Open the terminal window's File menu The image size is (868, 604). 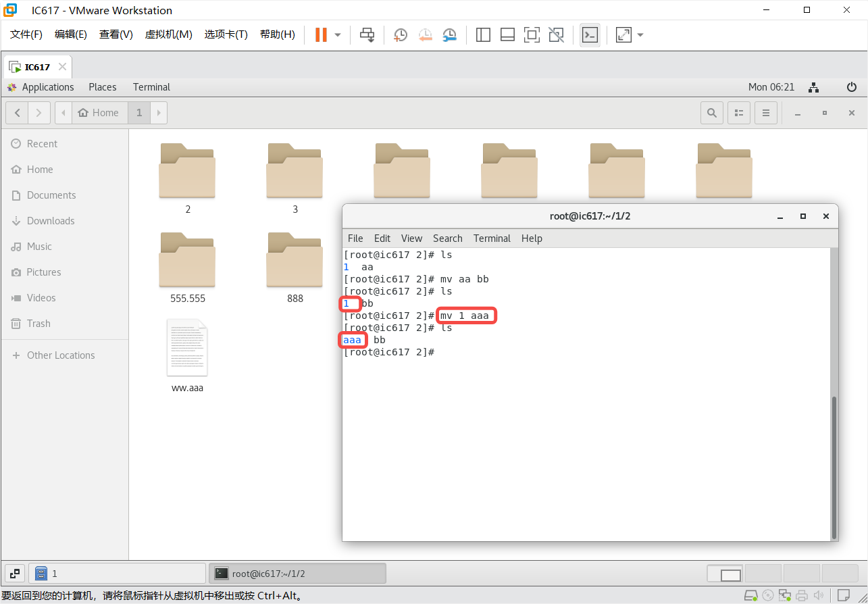point(355,238)
